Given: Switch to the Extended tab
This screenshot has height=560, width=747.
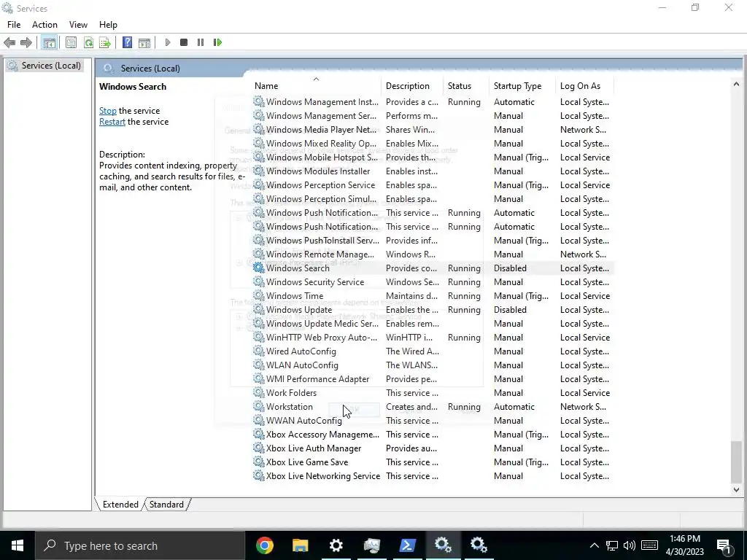Looking at the screenshot, I should tap(120, 505).
